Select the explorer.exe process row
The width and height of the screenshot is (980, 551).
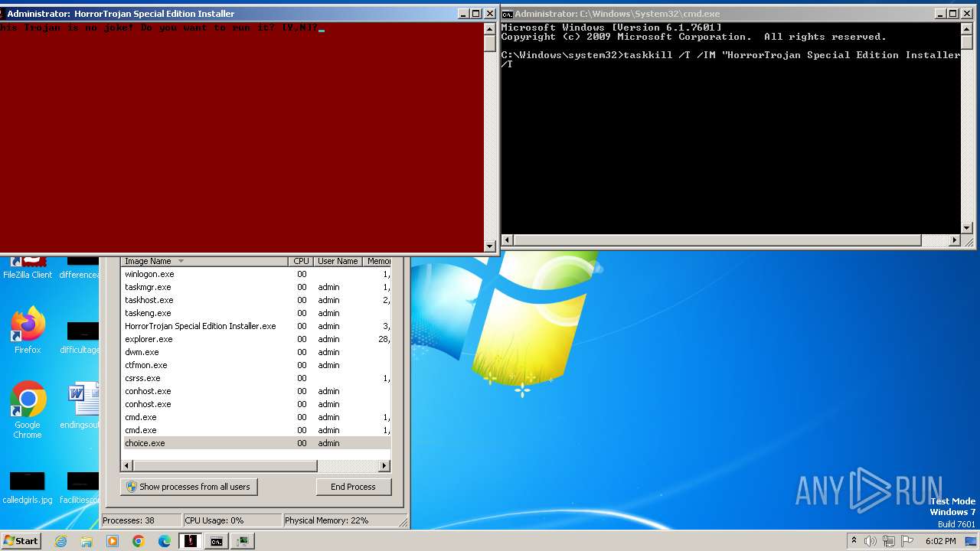[256, 339]
